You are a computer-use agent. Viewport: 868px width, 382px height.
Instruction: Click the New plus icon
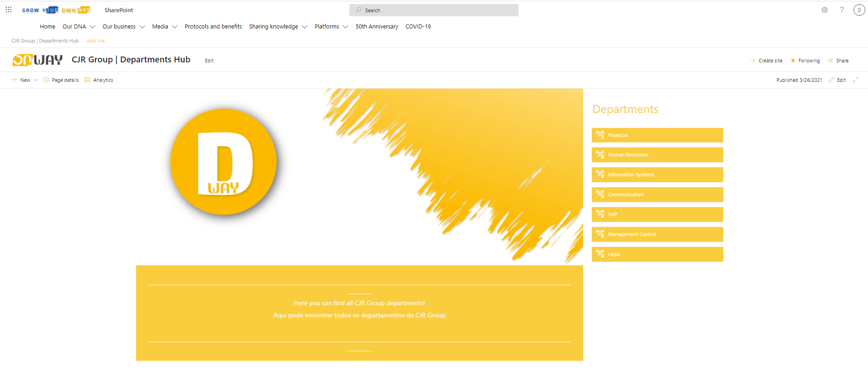pyautogui.click(x=14, y=80)
